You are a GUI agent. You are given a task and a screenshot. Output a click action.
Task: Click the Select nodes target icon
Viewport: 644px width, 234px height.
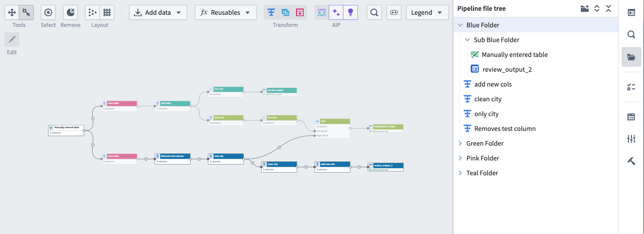pos(48,13)
